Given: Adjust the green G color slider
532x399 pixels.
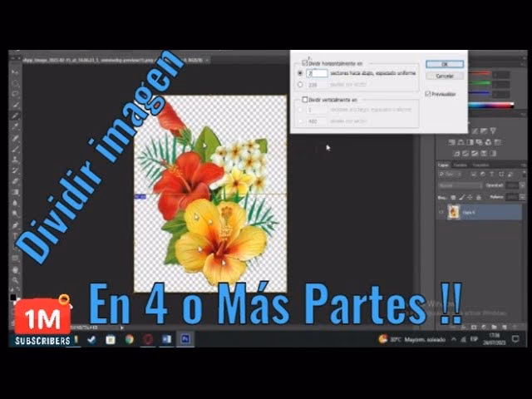Looking at the screenshot, I should tap(480, 82).
